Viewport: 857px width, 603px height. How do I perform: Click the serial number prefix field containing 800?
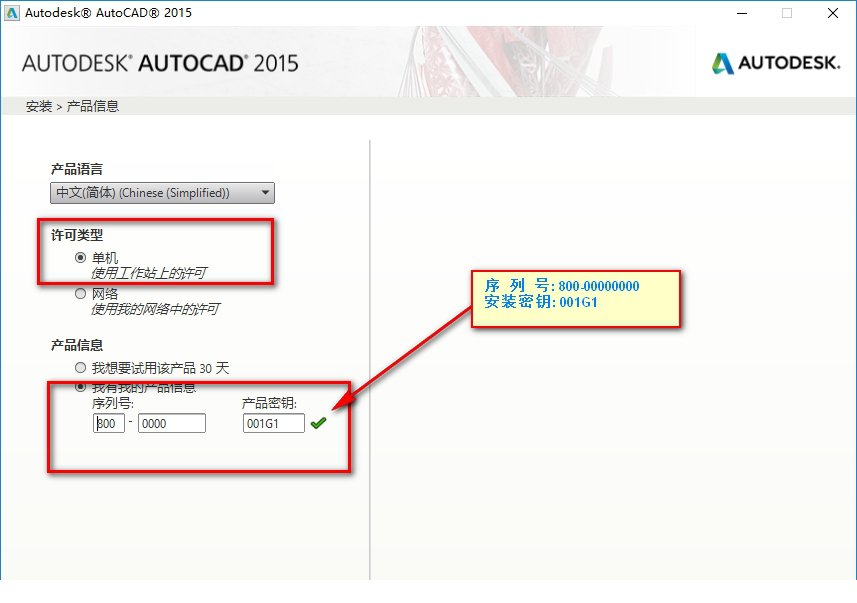point(109,424)
